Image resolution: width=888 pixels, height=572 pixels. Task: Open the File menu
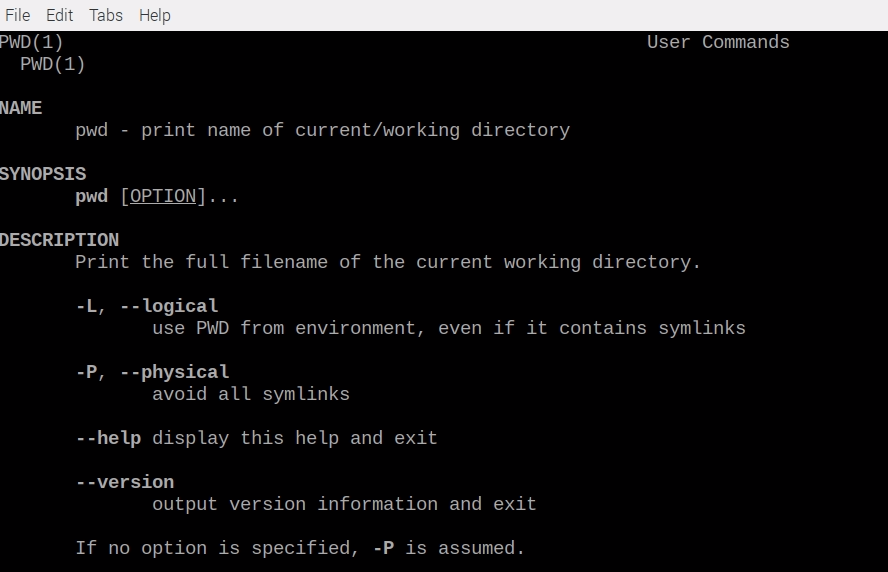tap(18, 15)
